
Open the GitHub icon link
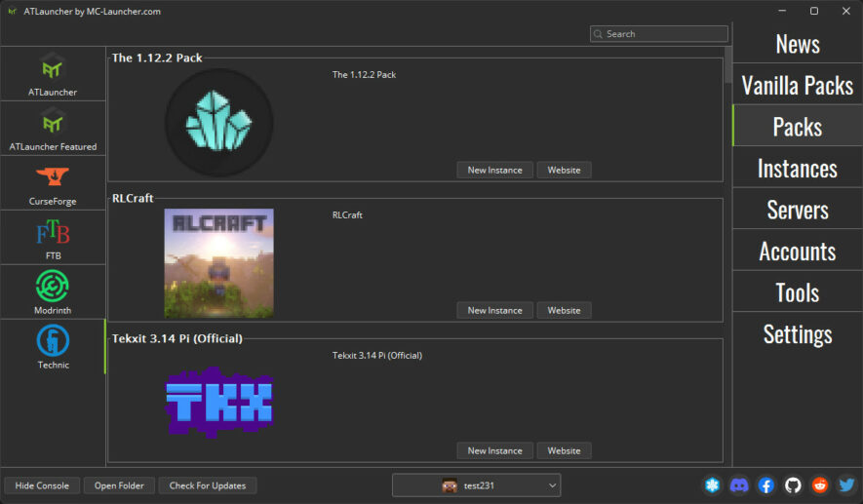point(793,485)
